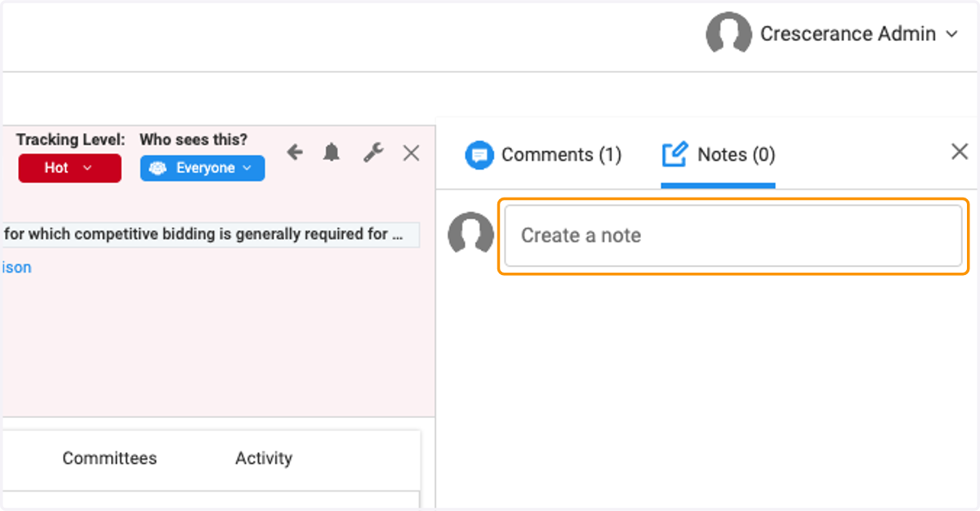Click the back arrow icon
Viewport: 980px width, 511px height.
coord(295,153)
